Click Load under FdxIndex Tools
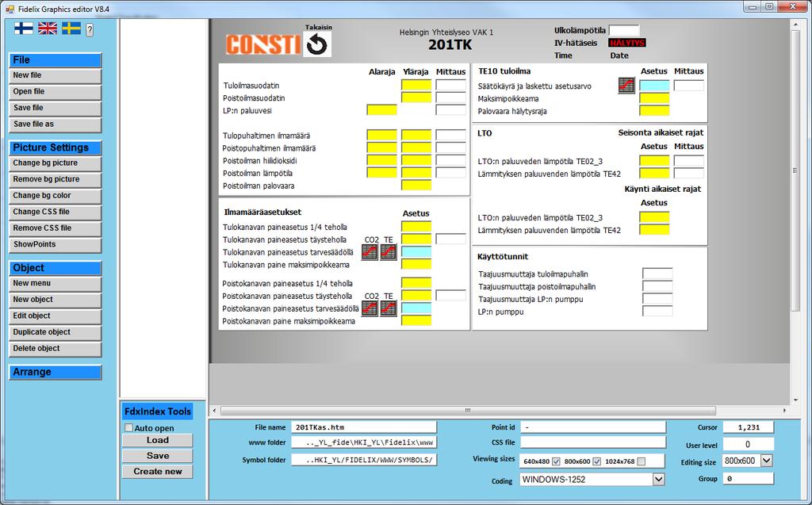This screenshot has height=505, width=812. click(158, 440)
